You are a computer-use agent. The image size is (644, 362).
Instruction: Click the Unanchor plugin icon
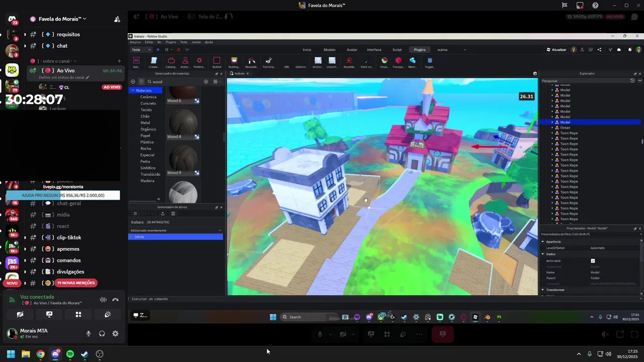click(332, 61)
